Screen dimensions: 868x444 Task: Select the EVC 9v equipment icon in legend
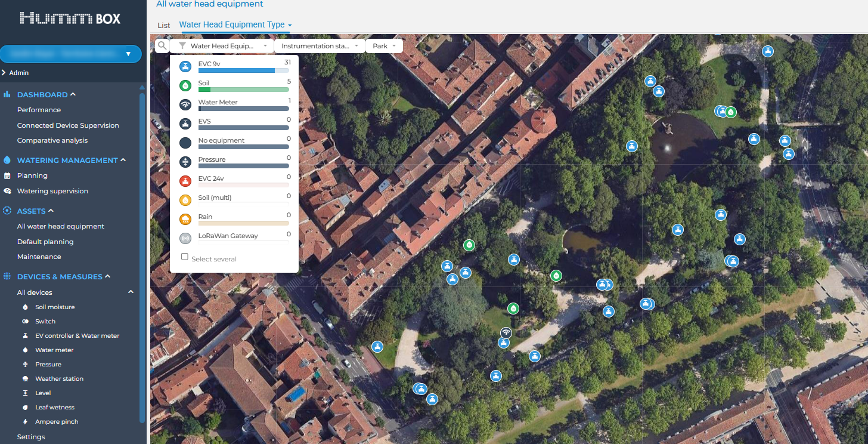click(x=185, y=67)
